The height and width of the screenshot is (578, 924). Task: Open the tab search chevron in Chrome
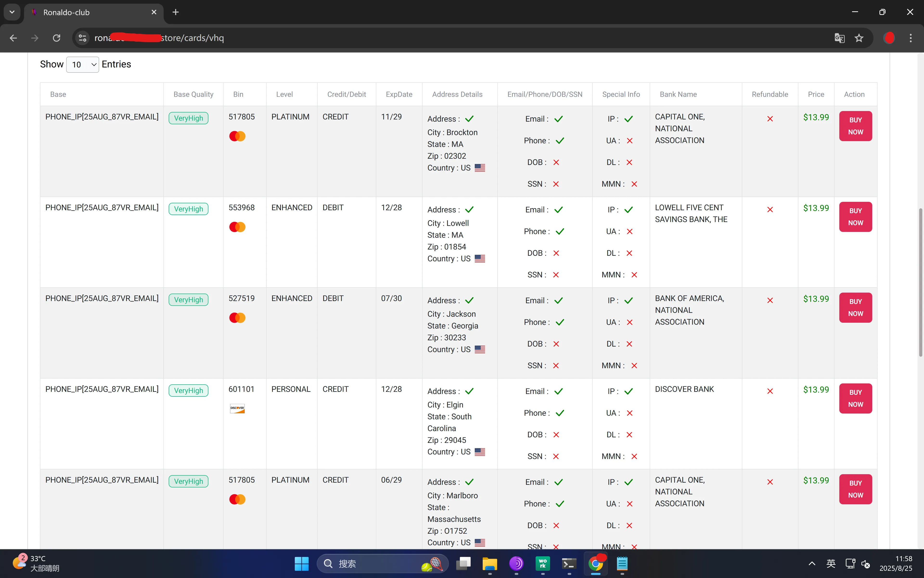click(x=12, y=12)
